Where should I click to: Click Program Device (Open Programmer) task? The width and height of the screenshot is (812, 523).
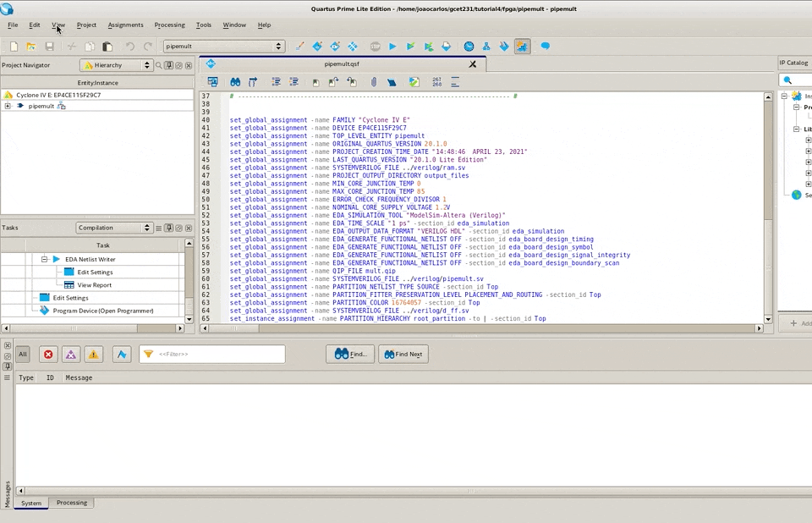pos(103,311)
